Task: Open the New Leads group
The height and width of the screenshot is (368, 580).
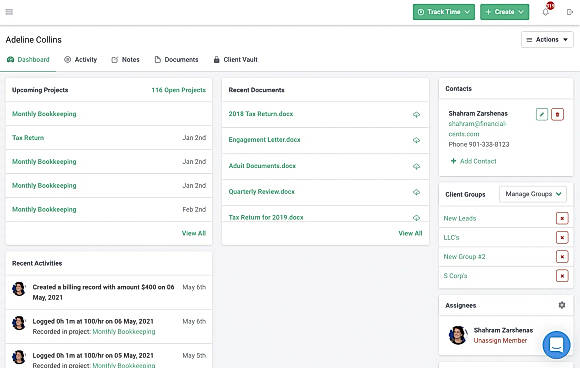Action: (460, 218)
